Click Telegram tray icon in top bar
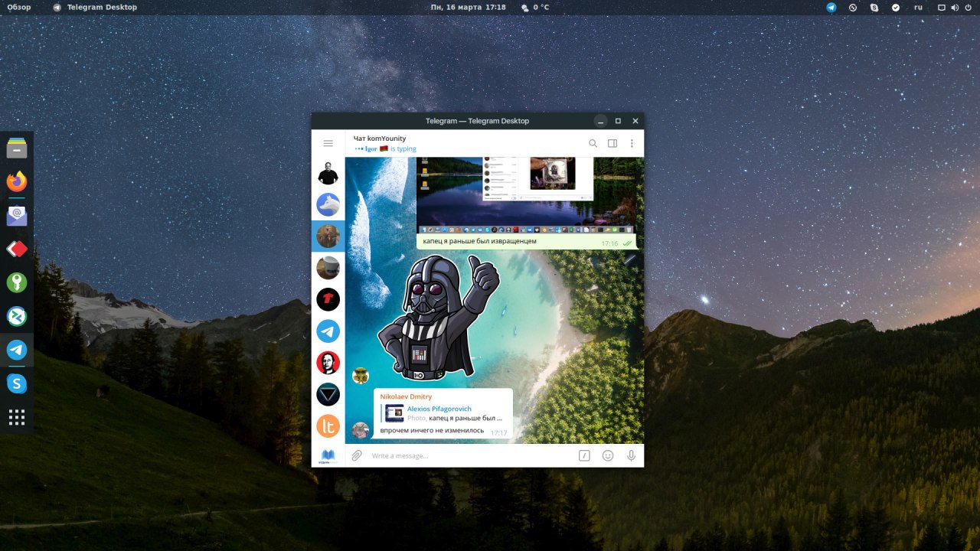 tap(831, 7)
